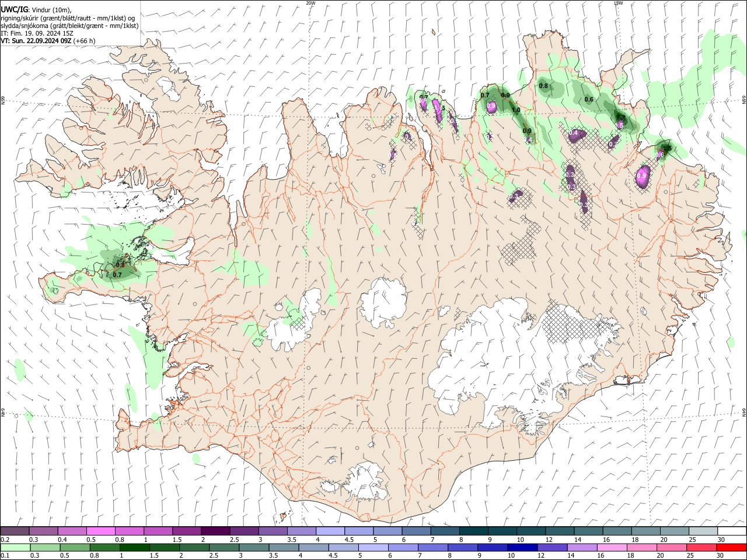Click the '20W' longitude label on the top edge
This screenshot has height=560, width=747.
tap(310, 3)
